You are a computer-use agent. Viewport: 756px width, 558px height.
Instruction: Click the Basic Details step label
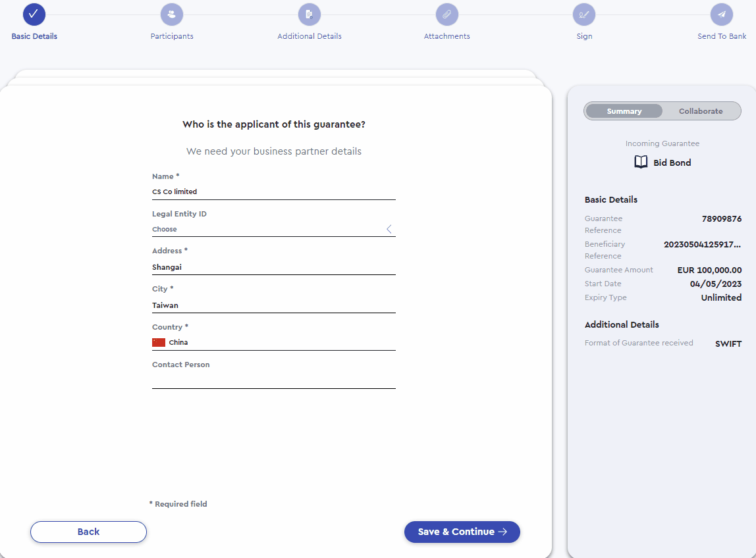34,36
